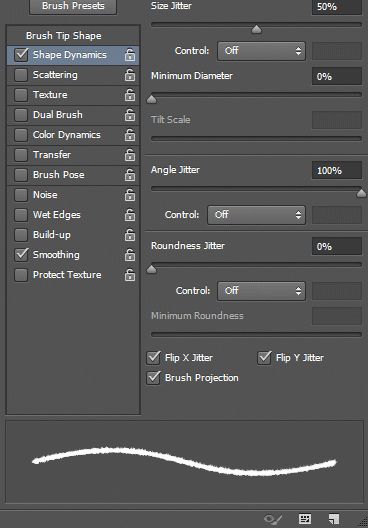Viewport: 368px width, 528px height.
Task: Click the lock icon beside Shape Dynamics
Action: click(x=130, y=55)
